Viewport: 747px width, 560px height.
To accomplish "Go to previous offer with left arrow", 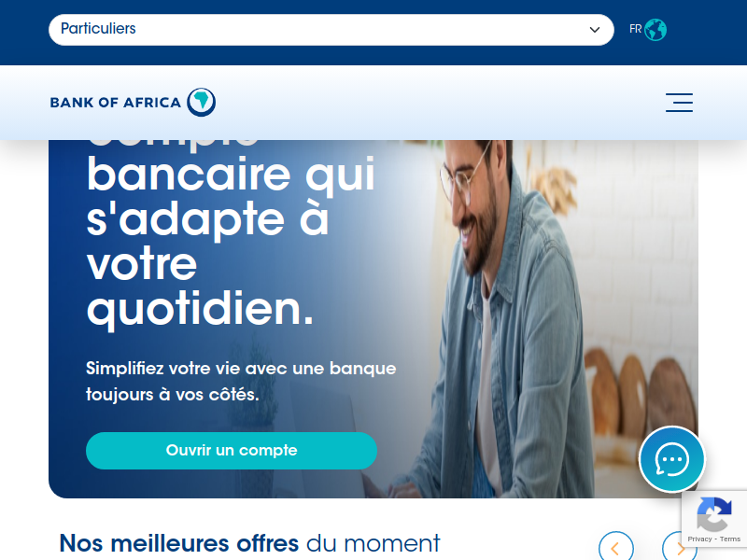I will click(x=616, y=548).
